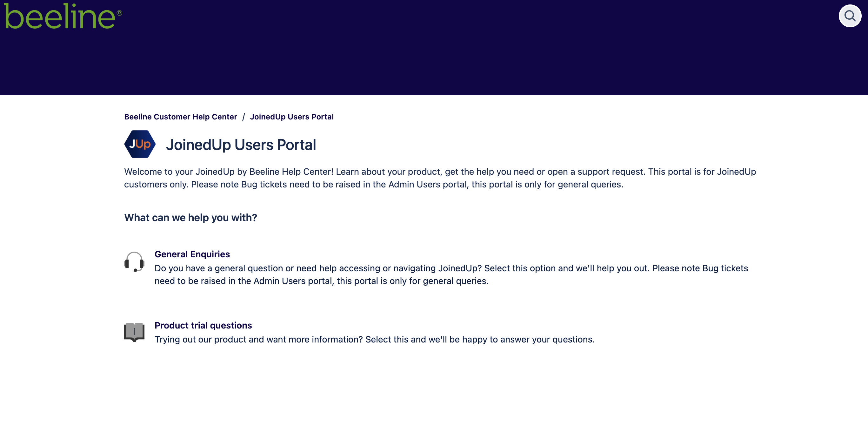Select the Product trial questions request type
This screenshot has height=427, width=868.
click(203, 325)
